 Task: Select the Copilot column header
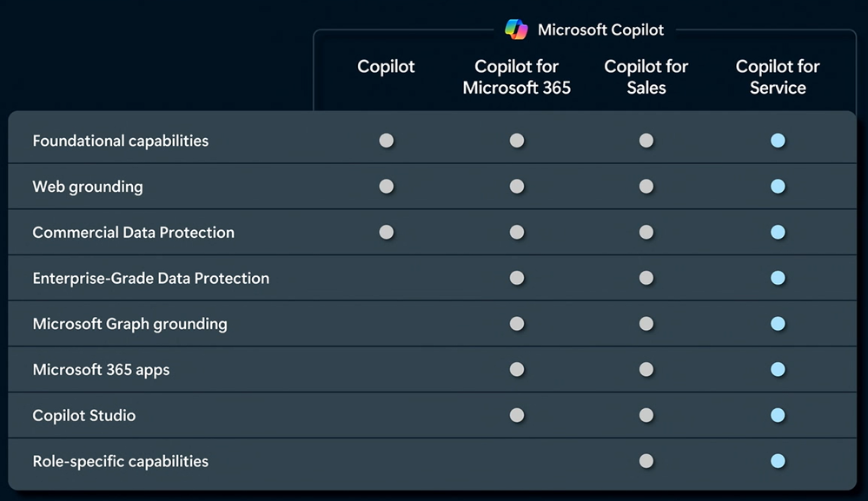pyautogui.click(x=387, y=67)
